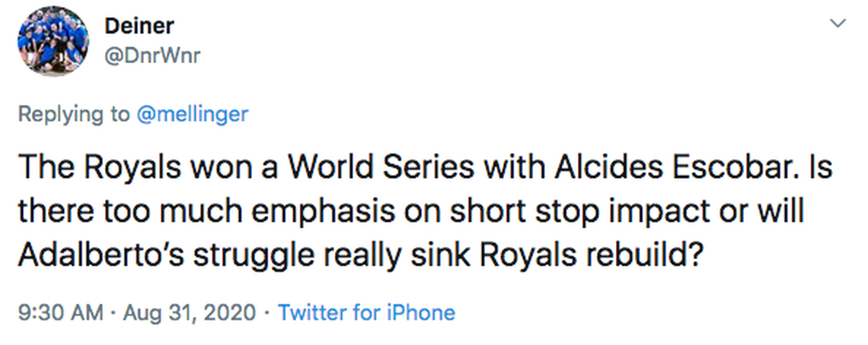Viewport: 868px width, 345px height.
Task: Click the 9:30 AM timestamp
Action: click(59, 312)
